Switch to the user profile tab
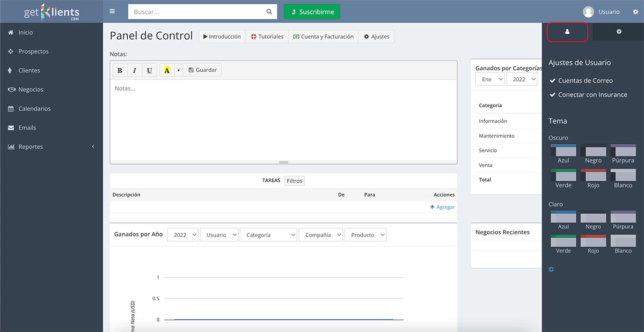 (x=567, y=32)
